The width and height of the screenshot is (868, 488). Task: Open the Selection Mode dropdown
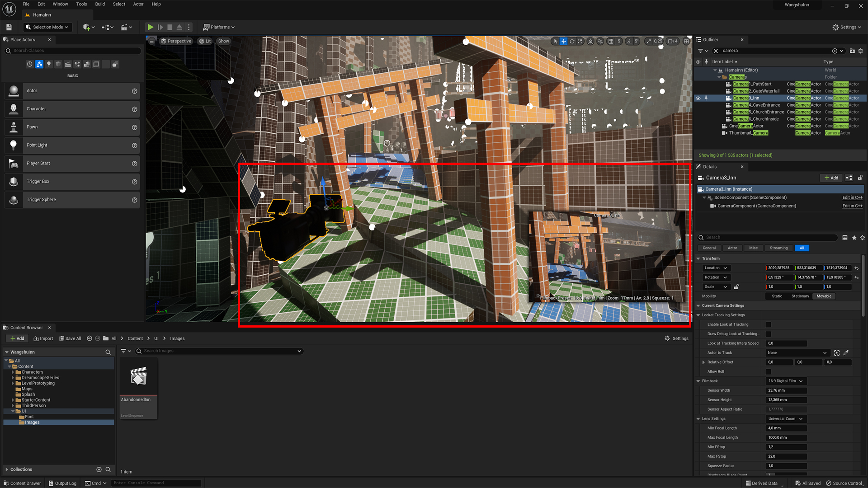48,27
